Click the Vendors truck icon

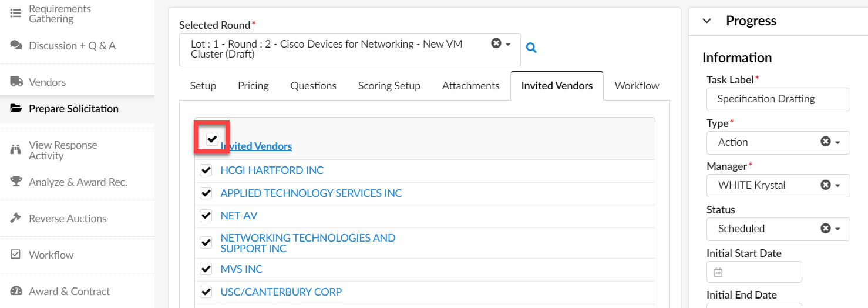pyautogui.click(x=16, y=82)
